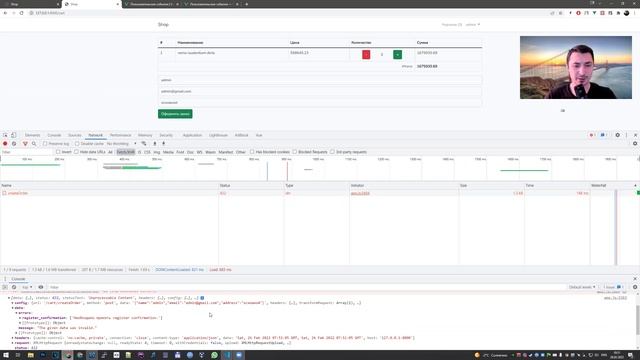Toggle the network filter funnel icon

(25, 144)
